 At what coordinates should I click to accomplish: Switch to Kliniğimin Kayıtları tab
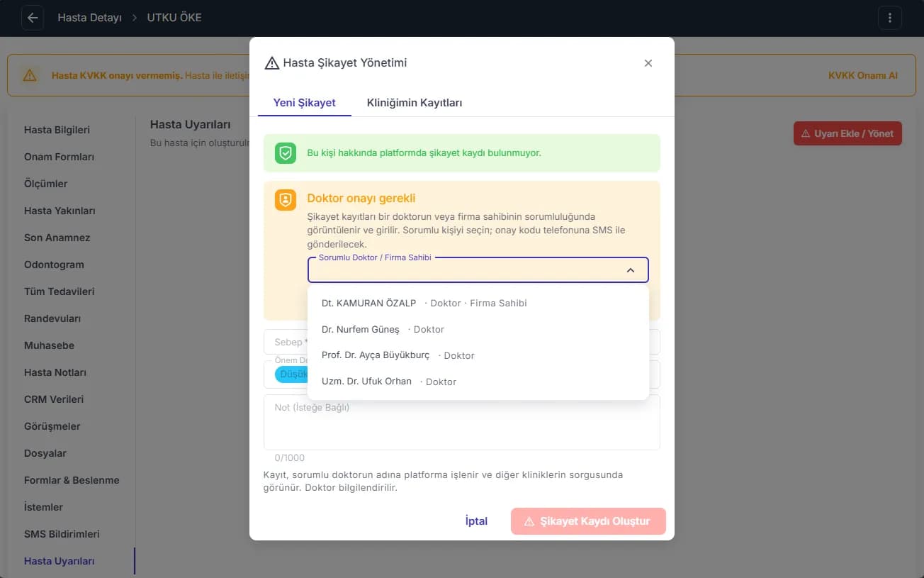pos(415,103)
